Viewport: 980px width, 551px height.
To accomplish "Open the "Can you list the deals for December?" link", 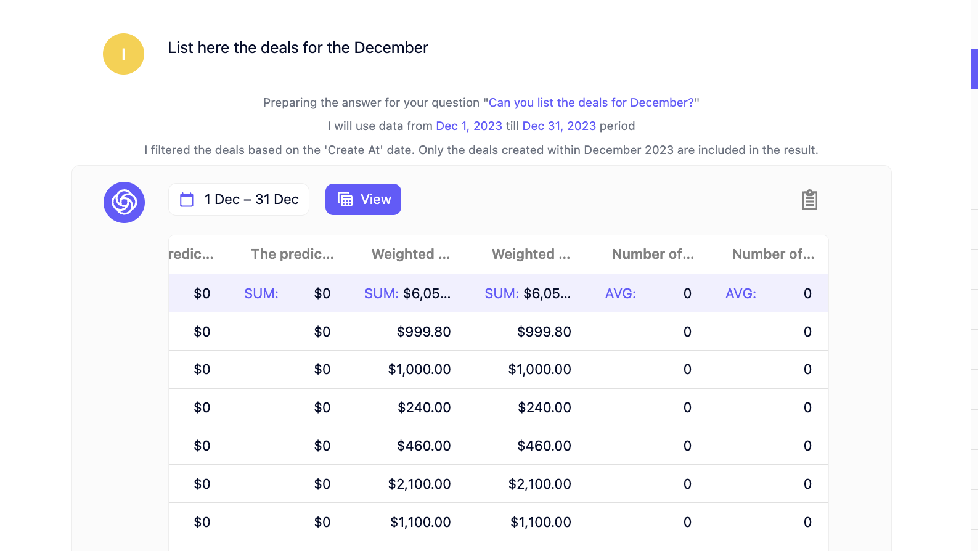I will 591,102.
